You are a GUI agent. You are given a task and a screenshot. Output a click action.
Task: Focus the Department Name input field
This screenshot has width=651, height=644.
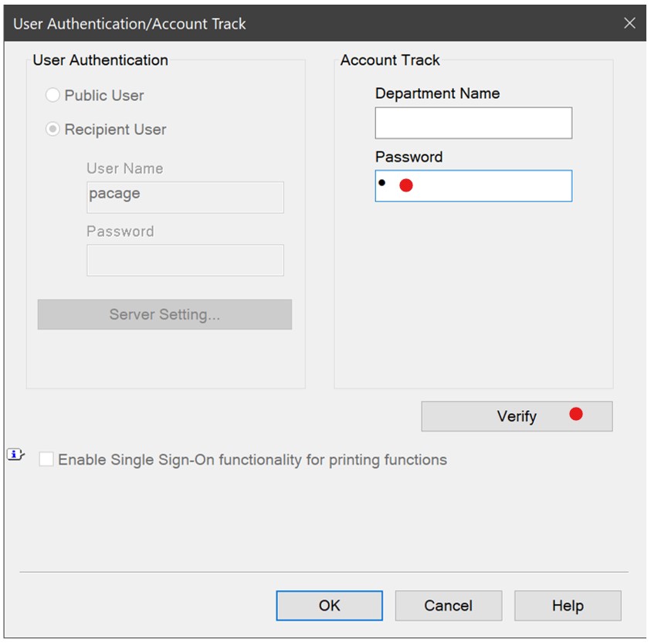click(x=473, y=124)
